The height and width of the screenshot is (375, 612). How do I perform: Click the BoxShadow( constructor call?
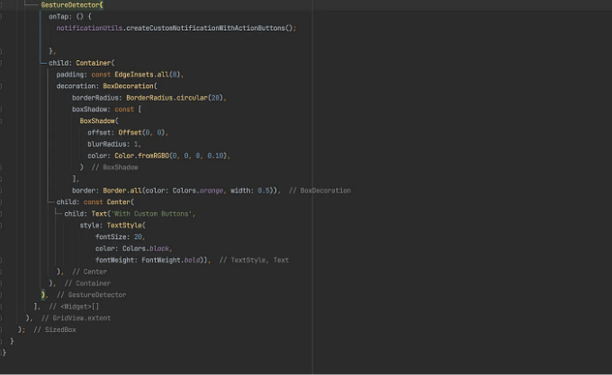point(99,121)
